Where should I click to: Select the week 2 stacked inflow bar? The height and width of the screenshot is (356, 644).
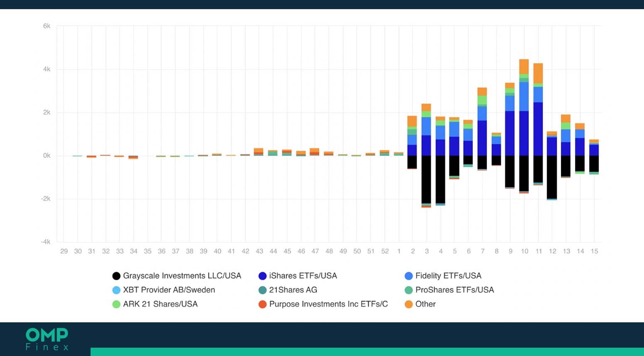(x=412, y=136)
